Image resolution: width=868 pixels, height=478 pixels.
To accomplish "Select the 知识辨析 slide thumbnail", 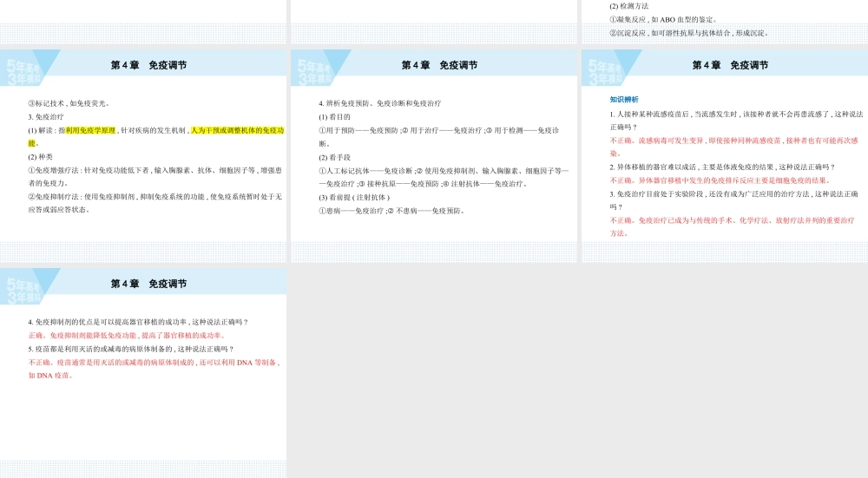I will pyautogui.click(x=725, y=156).
